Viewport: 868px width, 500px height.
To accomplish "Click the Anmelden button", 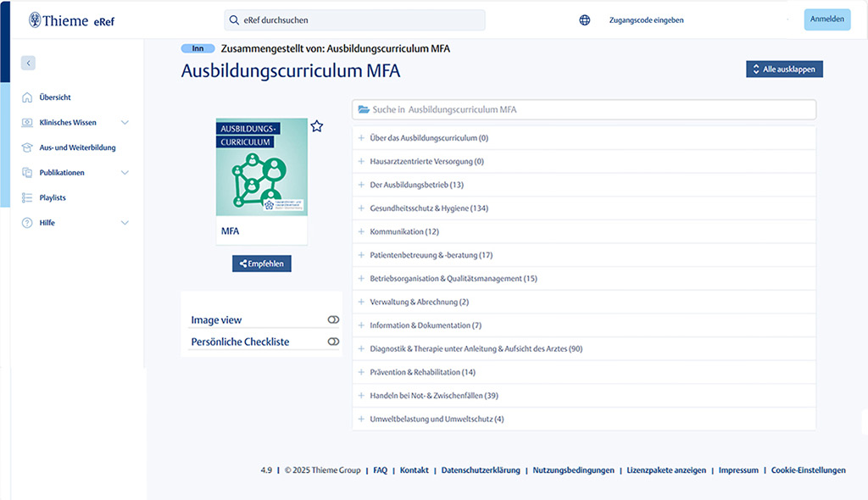I will [x=826, y=19].
